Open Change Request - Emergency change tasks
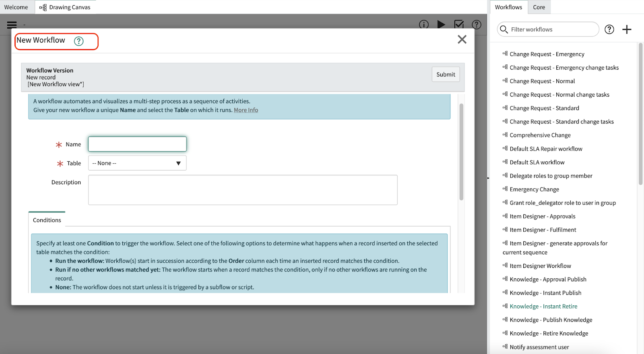This screenshot has height=354, width=644. click(x=564, y=68)
